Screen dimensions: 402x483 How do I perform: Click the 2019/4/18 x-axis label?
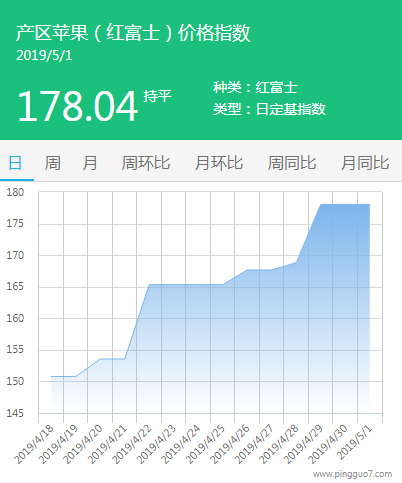[x=34, y=444]
